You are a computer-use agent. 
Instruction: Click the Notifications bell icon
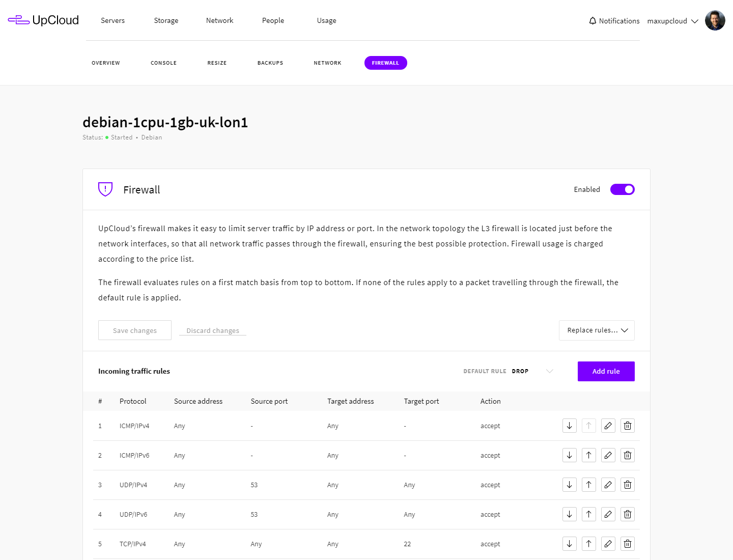tap(593, 21)
